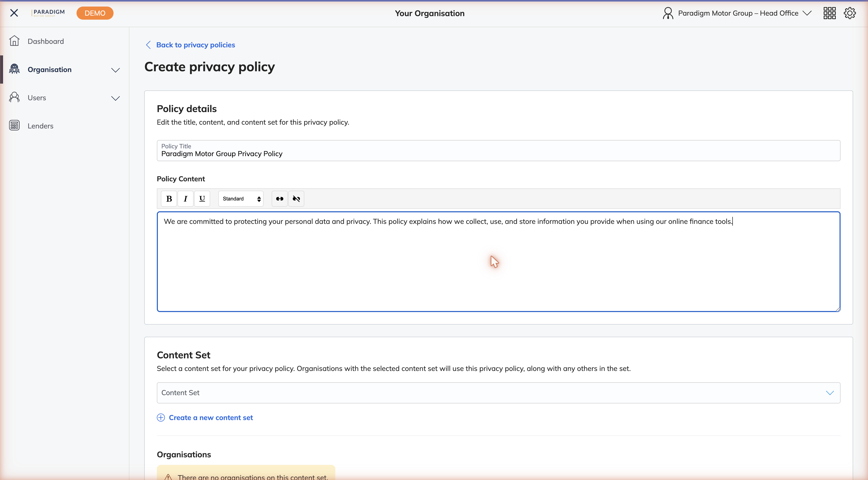Click the Organisations heading

(x=184, y=454)
